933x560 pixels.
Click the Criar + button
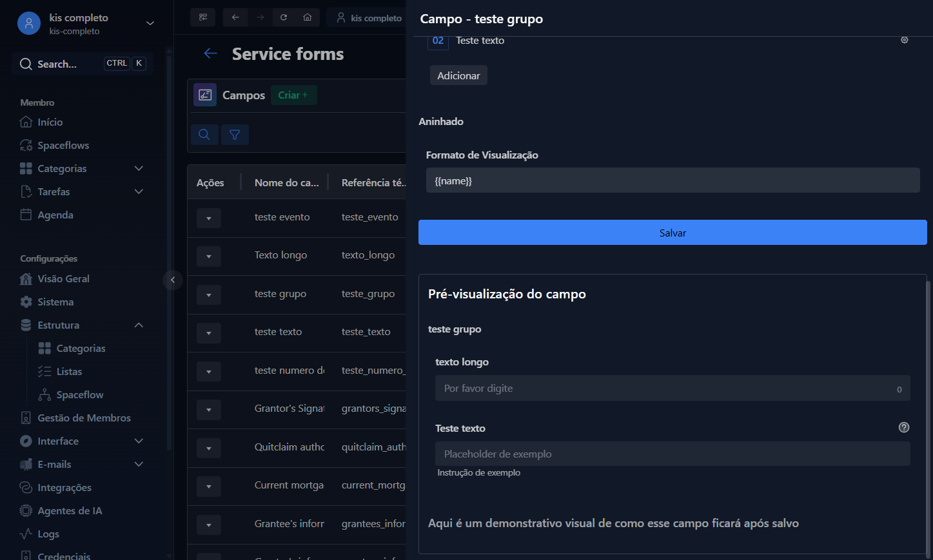click(293, 95)
